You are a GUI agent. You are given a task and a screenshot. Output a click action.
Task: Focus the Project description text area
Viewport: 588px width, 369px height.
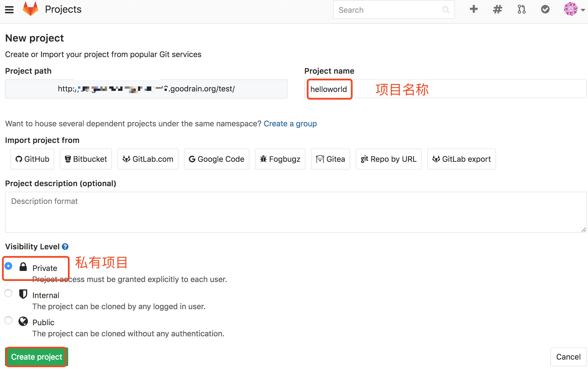[x=295, y=212]
